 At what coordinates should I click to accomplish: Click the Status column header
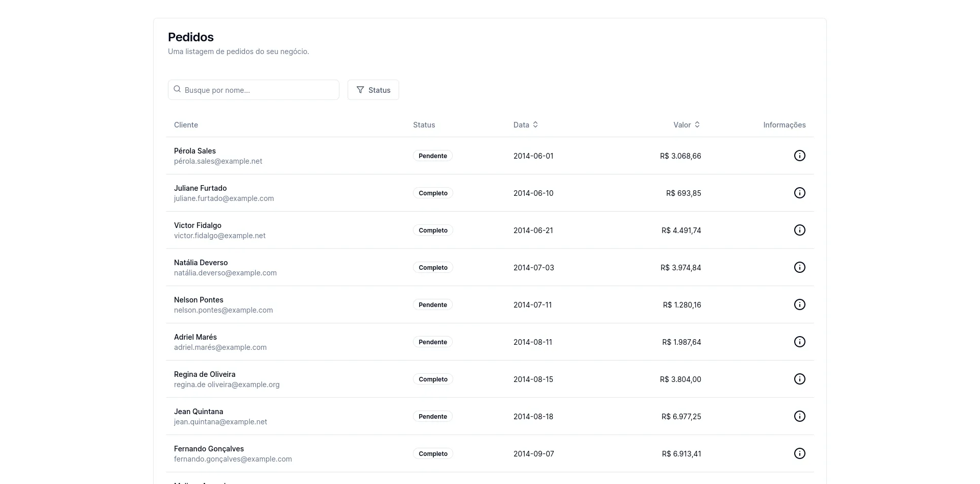pyautogui.click(x=424, y=125)
